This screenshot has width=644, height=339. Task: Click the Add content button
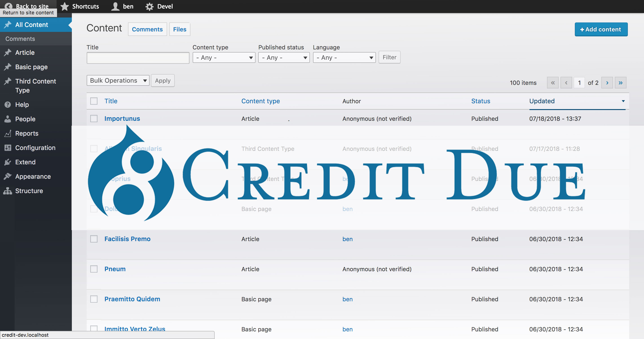(601, 29)
